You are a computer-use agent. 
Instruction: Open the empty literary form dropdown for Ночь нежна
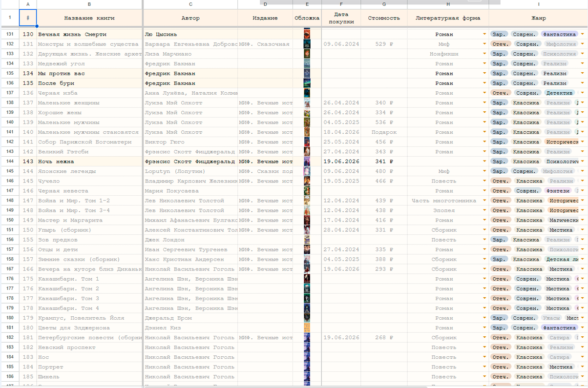tap(484, 162)
